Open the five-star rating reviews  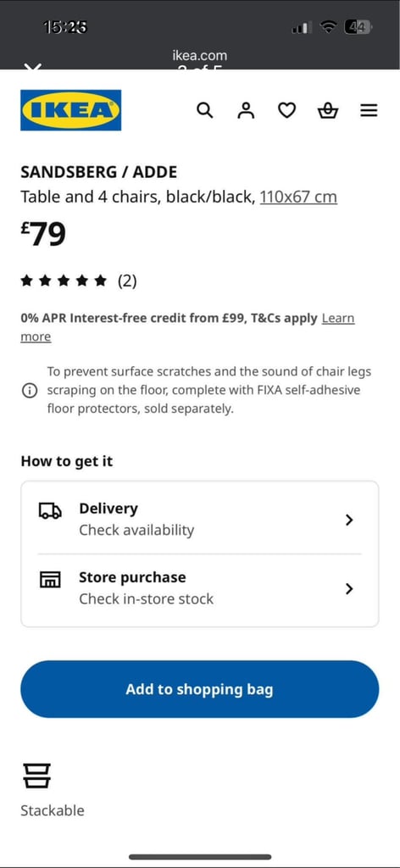tap(79, 281)
